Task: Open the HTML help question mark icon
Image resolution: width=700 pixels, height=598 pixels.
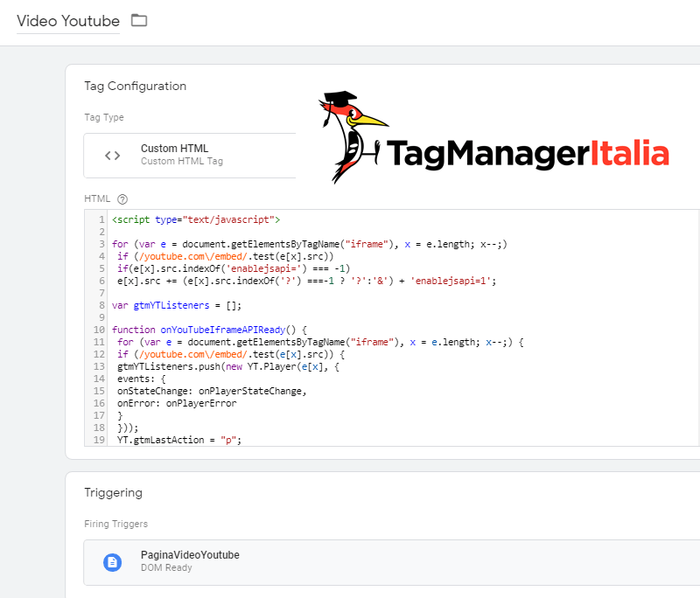Action: pyautogui.click(x=122, y=199)
